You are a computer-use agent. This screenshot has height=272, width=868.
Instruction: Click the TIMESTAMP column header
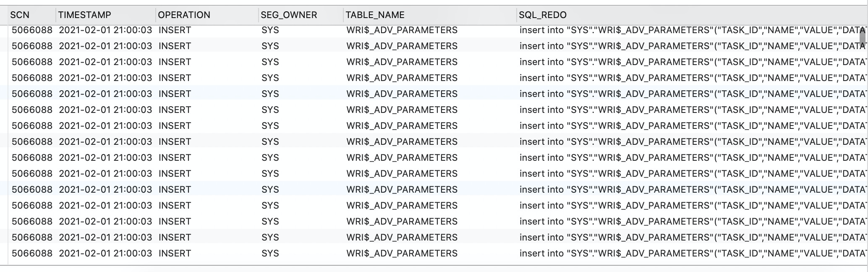[x=84, y=15]
